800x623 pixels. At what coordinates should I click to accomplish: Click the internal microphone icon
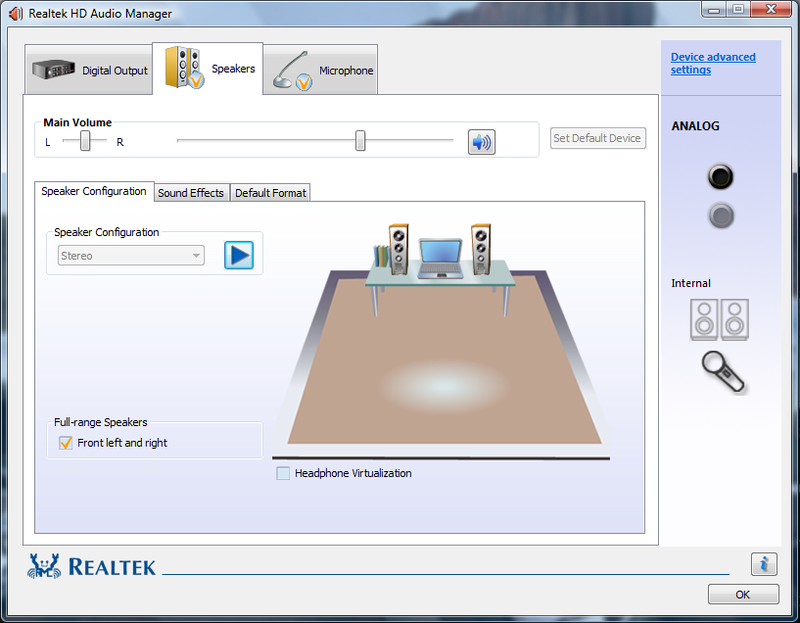pos(722,372)
